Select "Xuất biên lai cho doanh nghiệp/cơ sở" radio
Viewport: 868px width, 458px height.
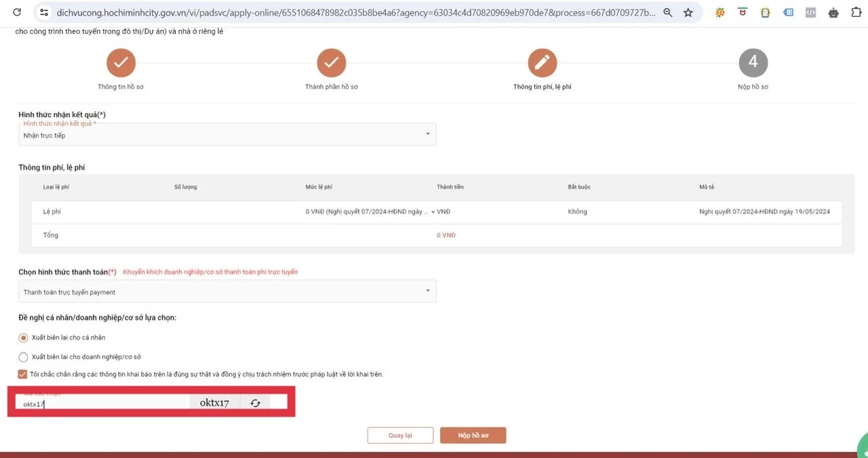click(24, 356)
